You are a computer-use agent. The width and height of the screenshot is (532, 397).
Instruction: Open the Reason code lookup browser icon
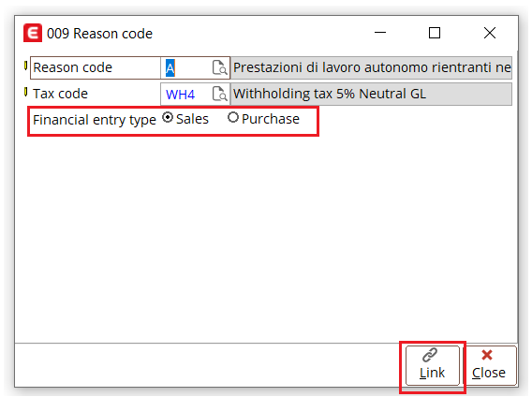(x=219, y=67)
